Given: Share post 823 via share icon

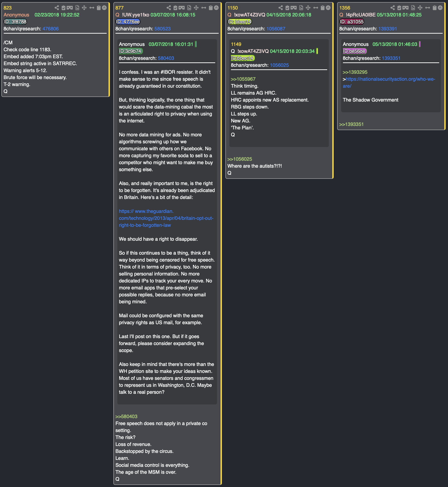Looking at the screenshot, I should pos(57,8).
